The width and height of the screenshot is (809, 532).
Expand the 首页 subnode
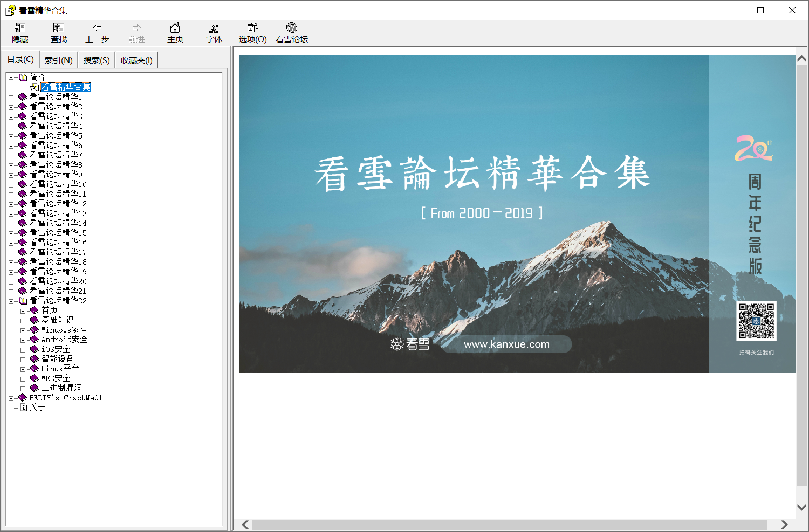click(x=23, y=311)
